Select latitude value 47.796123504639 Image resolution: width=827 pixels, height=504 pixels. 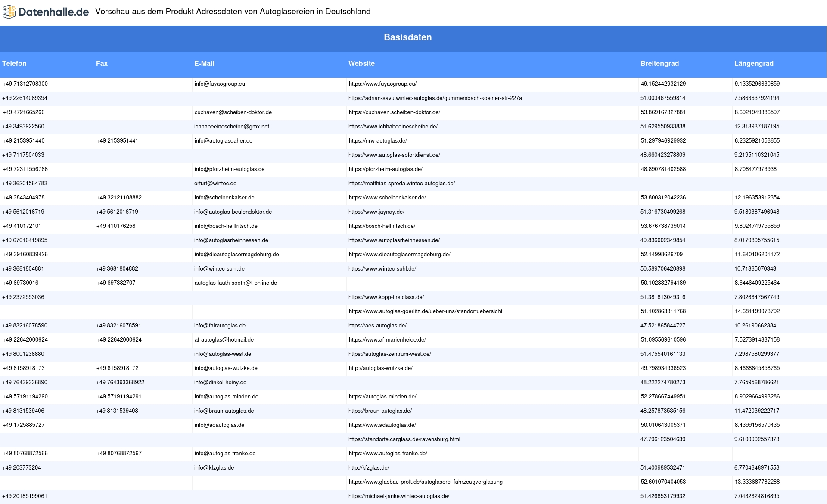click(x=663, y=439)
